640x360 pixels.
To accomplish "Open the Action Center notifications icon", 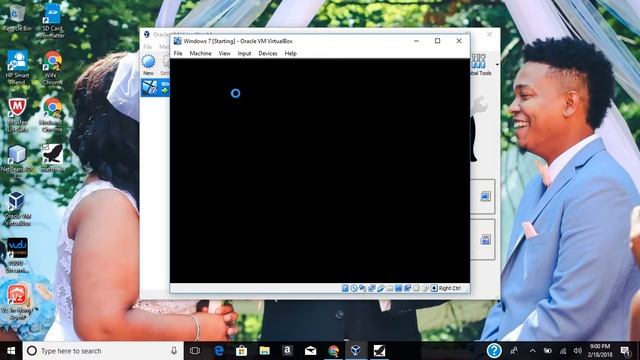I will point(625,351).
